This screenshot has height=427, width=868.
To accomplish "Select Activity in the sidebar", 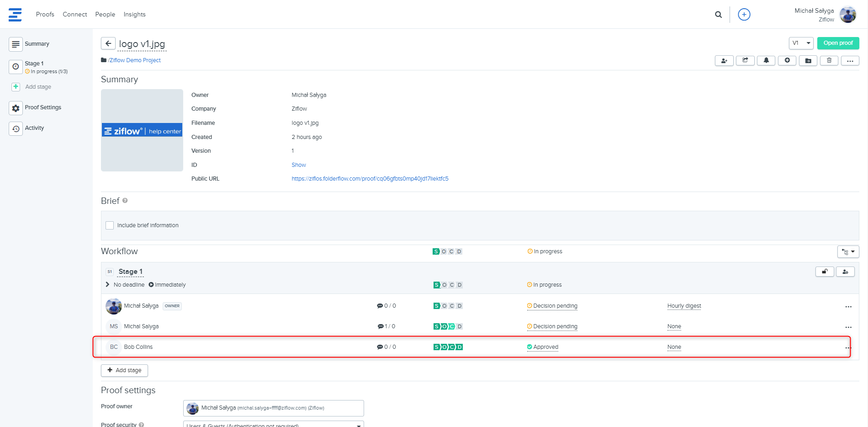I will tap(34, 128).
